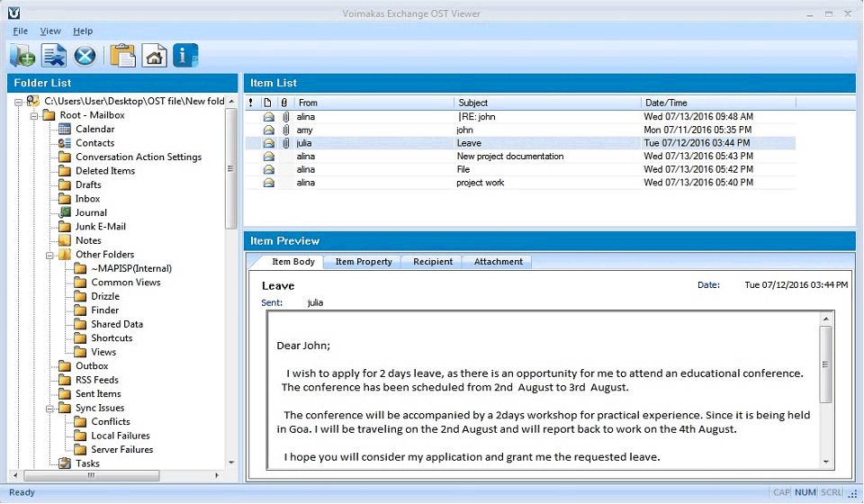Open the View menu
864x504 pixels.
coord(50,31)
